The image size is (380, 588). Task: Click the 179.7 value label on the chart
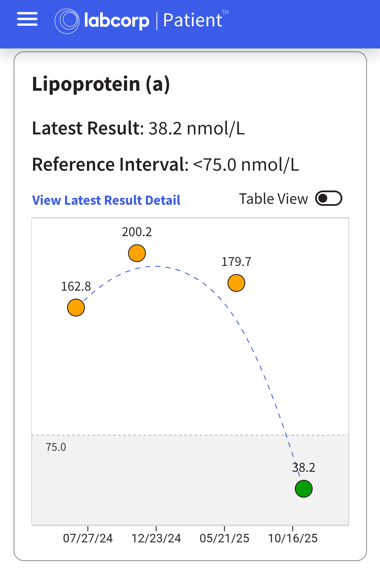236,262
